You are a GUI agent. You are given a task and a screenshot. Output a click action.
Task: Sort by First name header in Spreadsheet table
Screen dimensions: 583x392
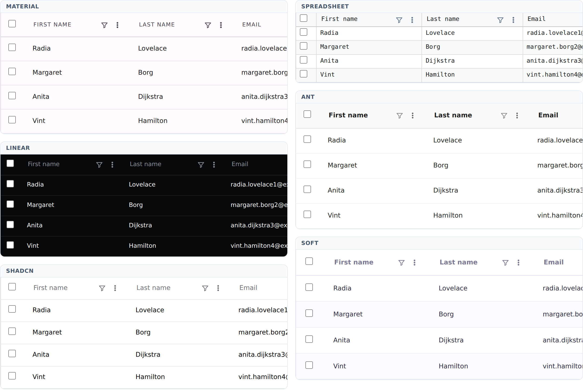[339, 19]
